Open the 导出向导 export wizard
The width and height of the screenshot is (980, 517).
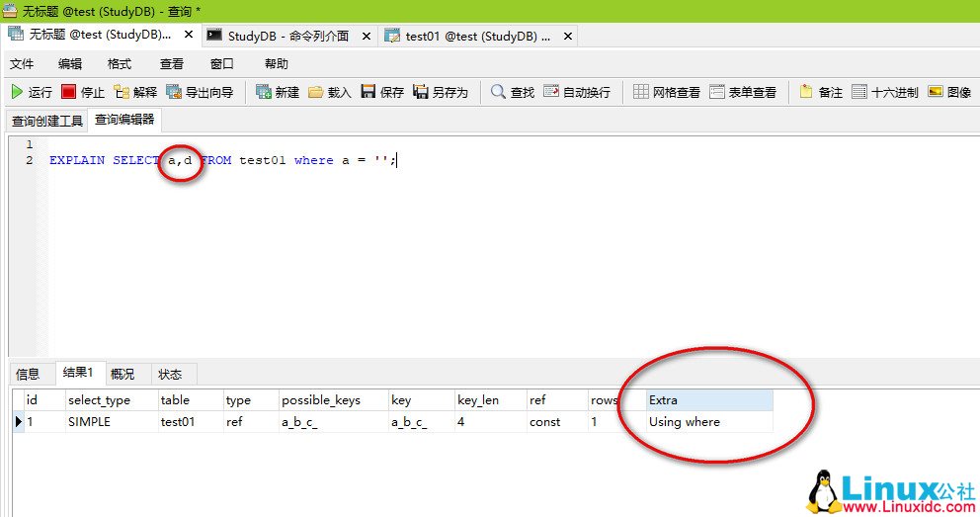tap(200, 93)
